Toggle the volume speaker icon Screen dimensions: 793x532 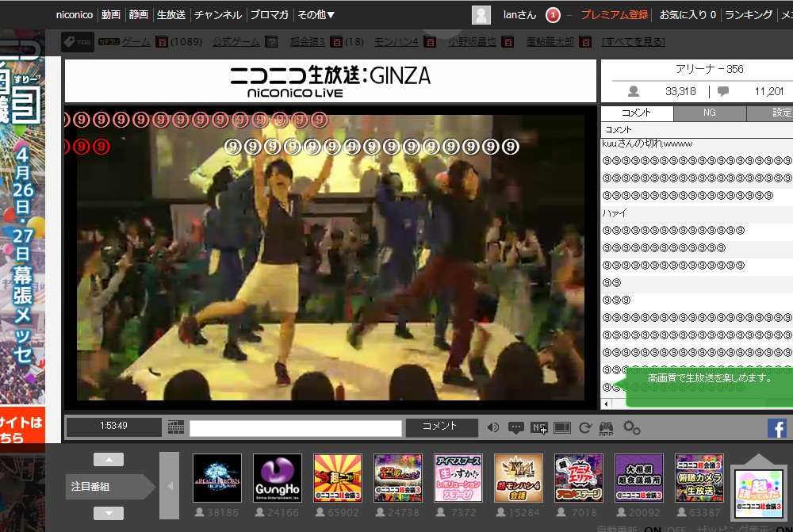[492, 428]
